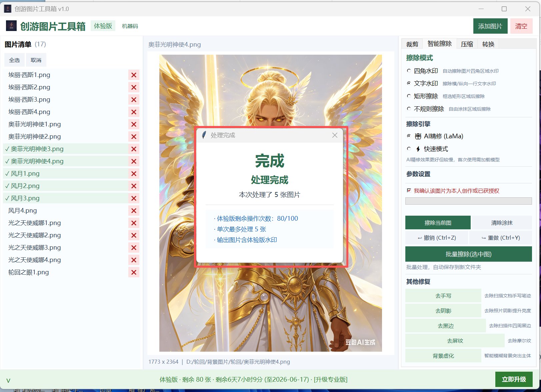541x392 pixels.
Task: Start 批量擦除(选中图)
Action: (x=468, y=254)
